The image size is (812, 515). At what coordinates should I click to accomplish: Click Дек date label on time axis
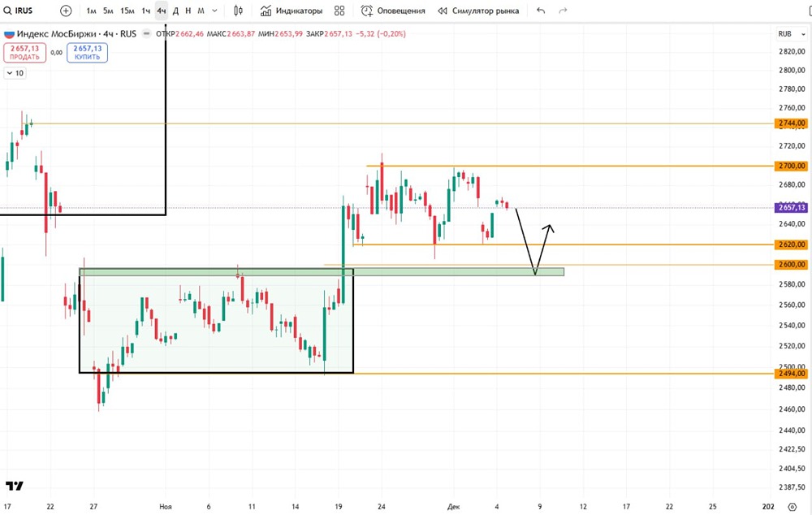pos(453,507)
